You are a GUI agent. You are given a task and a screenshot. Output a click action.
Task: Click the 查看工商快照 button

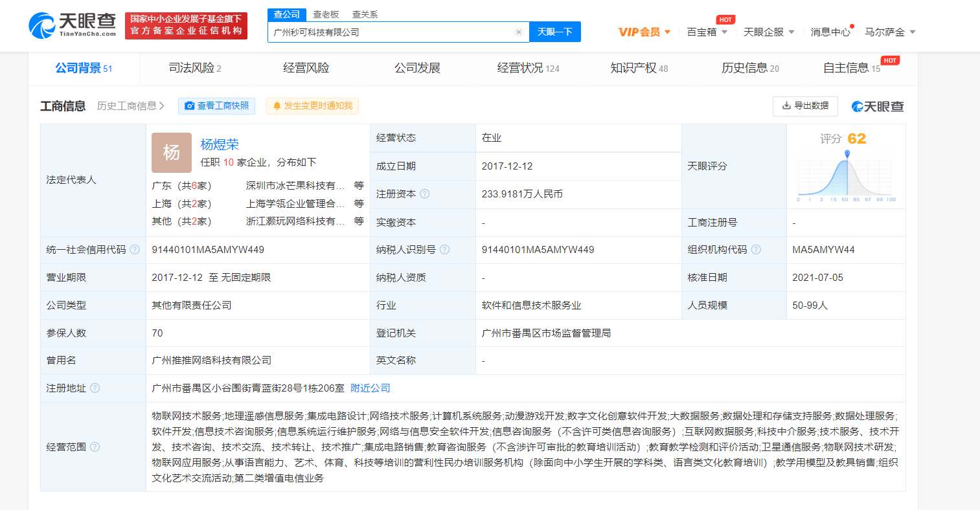(217, 106)
